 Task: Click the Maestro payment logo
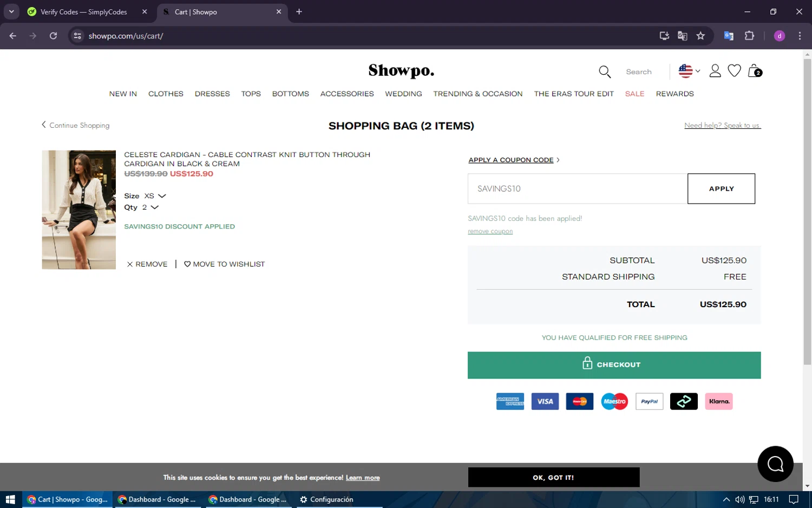(614, 401)
